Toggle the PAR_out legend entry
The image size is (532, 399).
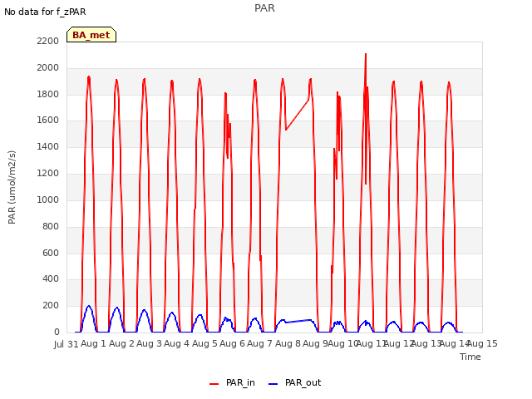click(294, 383)
